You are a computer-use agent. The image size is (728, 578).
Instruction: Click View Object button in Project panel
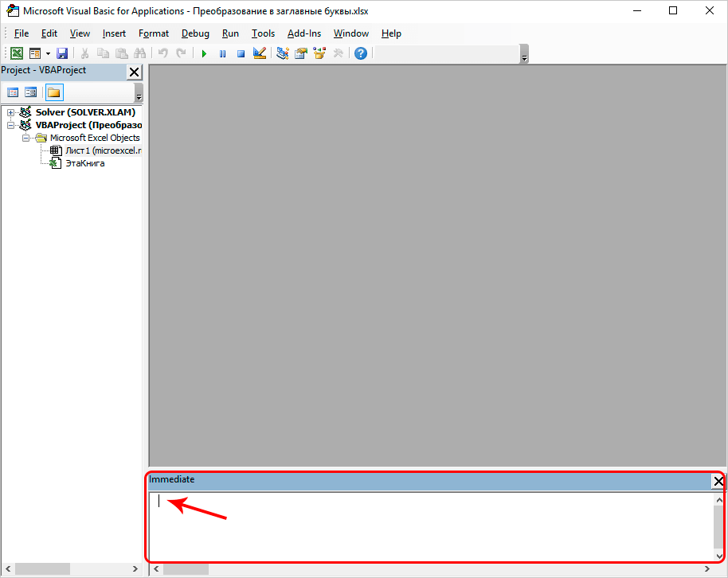[31, 92]
